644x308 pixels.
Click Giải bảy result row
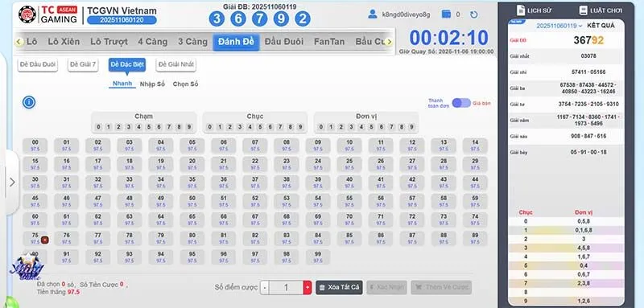[567, 152]
